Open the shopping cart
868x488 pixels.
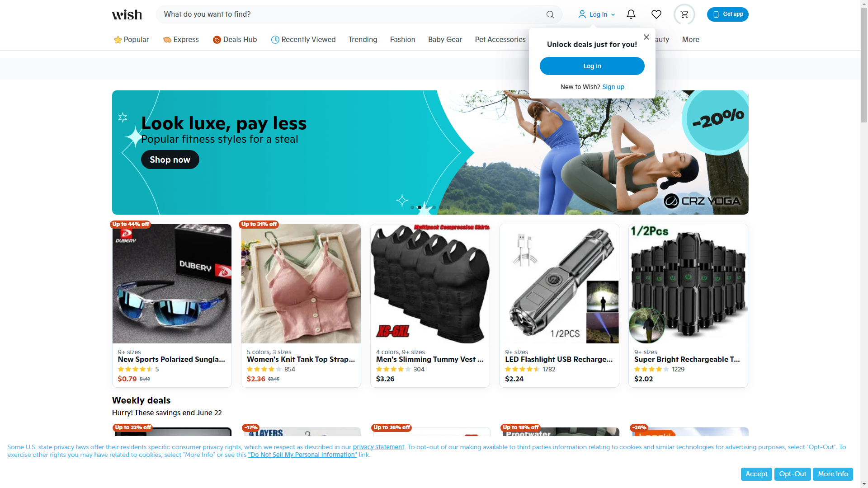click(x=684, y=14)
